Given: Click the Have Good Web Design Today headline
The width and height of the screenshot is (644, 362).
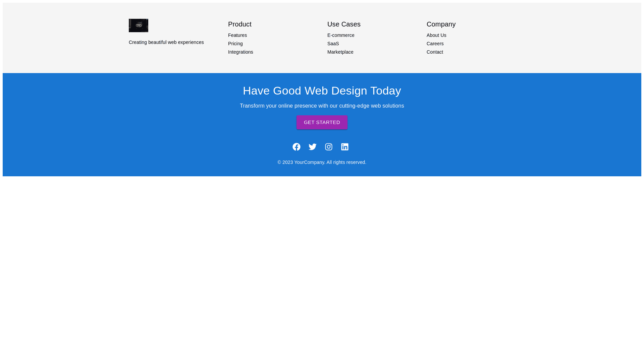Looking at the screenshot, I should pyautogui.click(x=322, y=90).
